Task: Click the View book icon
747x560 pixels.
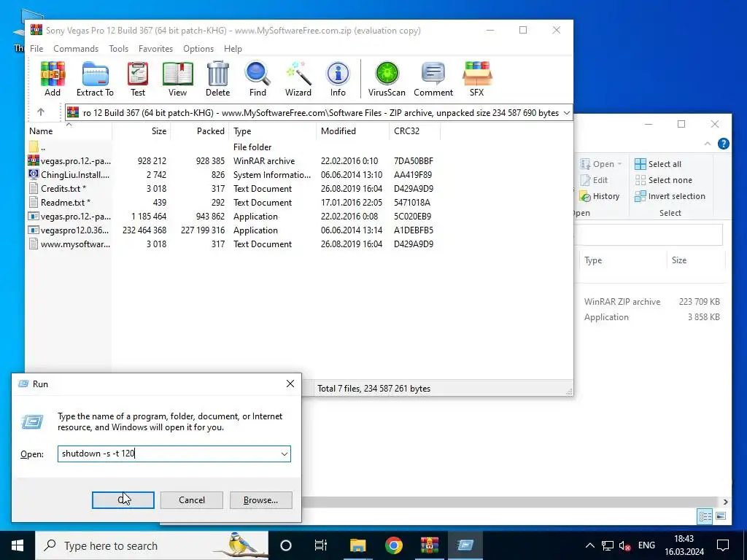Action: (177, 79)
